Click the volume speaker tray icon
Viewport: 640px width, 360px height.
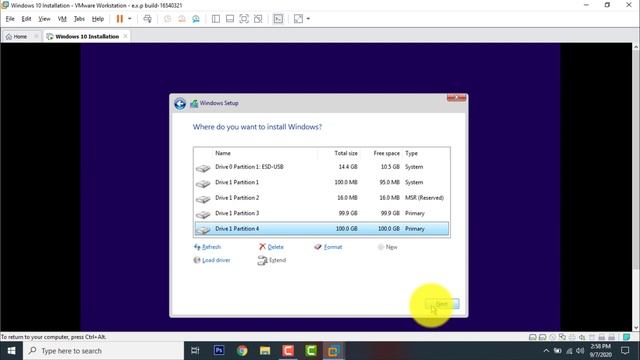tap(580, 351)
